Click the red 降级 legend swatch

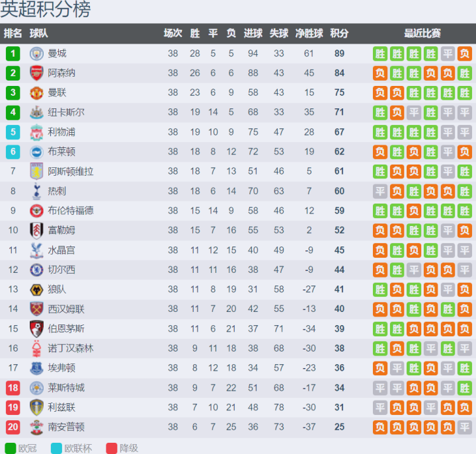[x=110, y=447]
